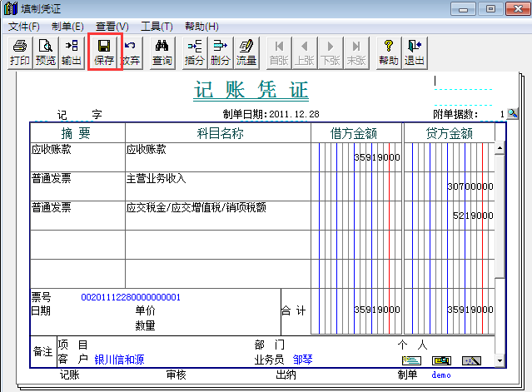Click the 打印 (Print) toolbar icon
The width and height of the screenshot is (532, 392).
[19, 52]
